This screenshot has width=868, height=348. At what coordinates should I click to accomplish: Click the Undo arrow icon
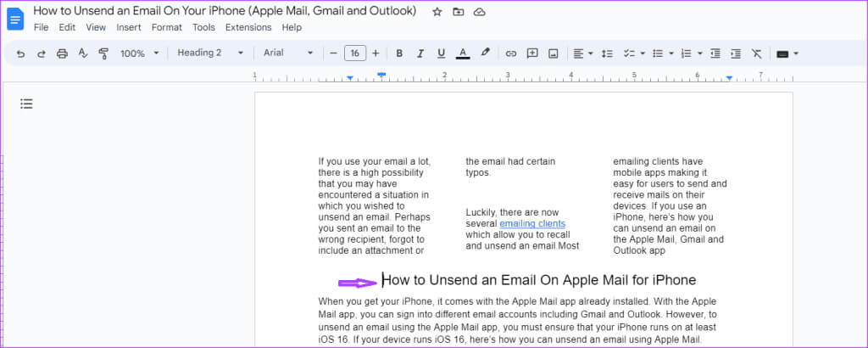pyautogui.click(x=20, y=53)
